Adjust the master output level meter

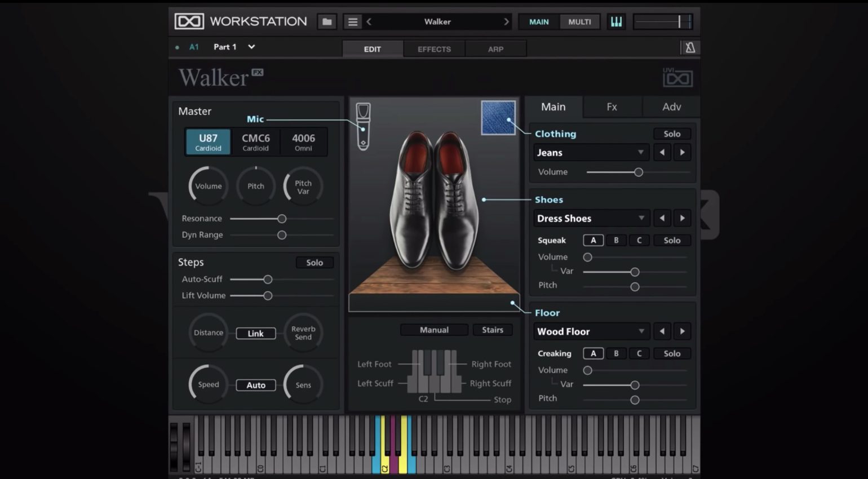[x=663, y=22]
